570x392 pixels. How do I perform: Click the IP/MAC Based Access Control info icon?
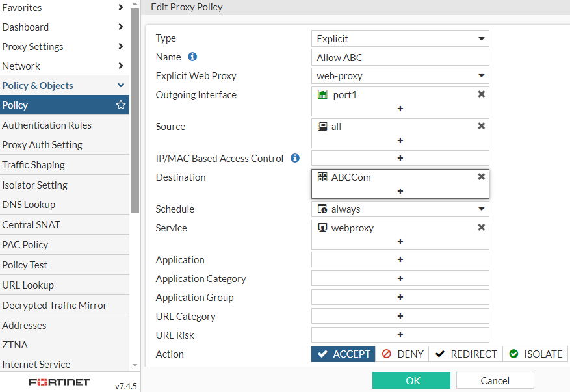[x=295, y=158]
